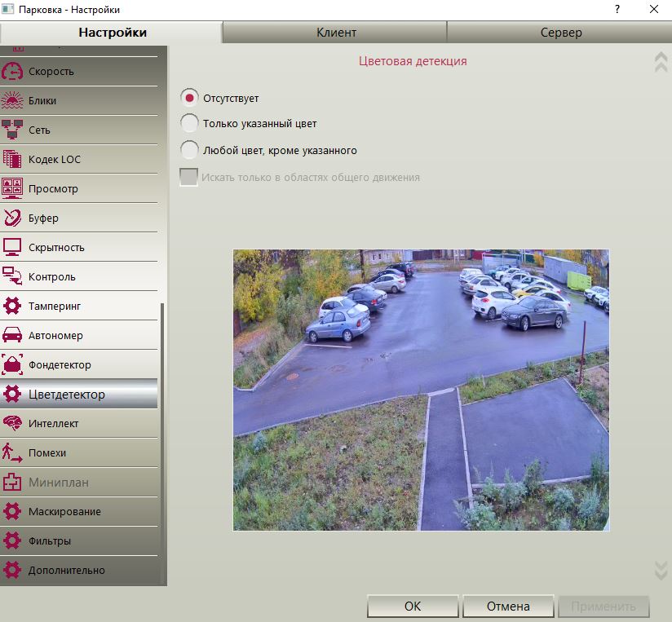This screenshot has height=622, width=672.
Task: Open the Интеллект brain icon
Action: [12, 423]
